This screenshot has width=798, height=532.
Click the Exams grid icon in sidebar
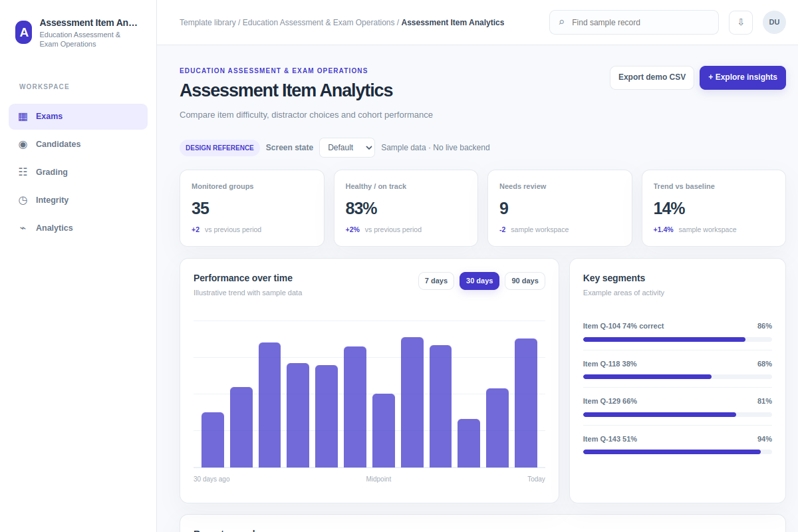23,116
